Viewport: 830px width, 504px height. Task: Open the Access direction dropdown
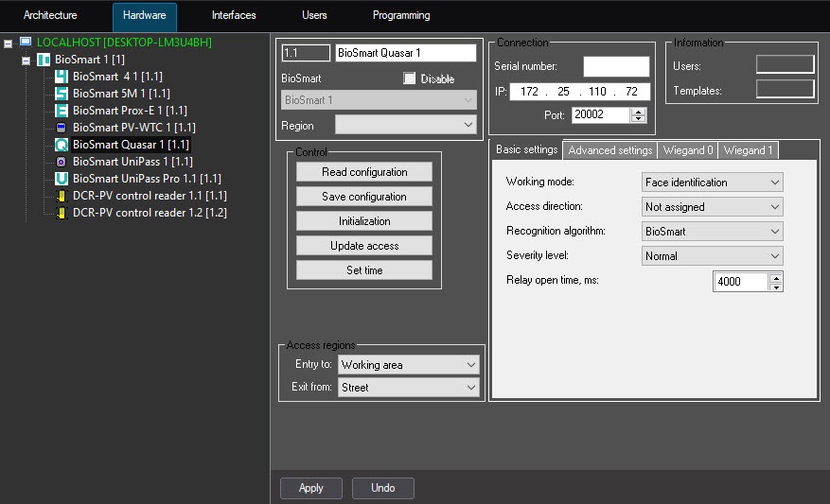coord(712,207)
